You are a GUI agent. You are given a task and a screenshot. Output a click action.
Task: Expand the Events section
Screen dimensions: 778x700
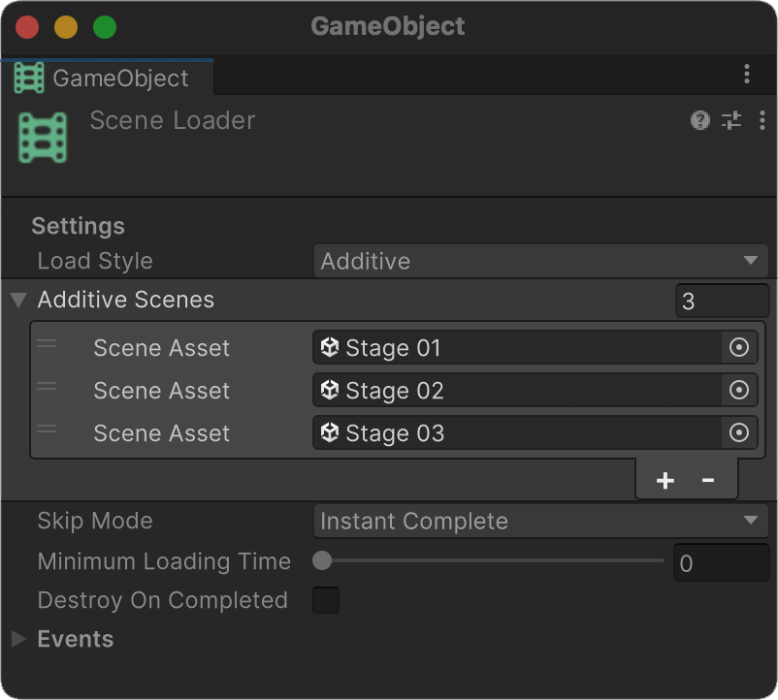pos(18,639)
